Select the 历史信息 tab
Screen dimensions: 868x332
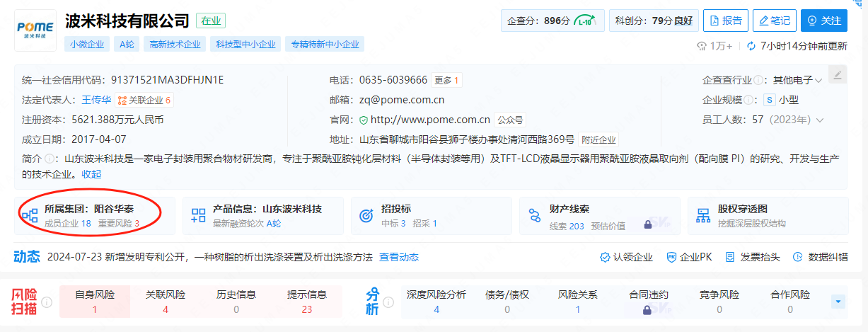[236, 302]
